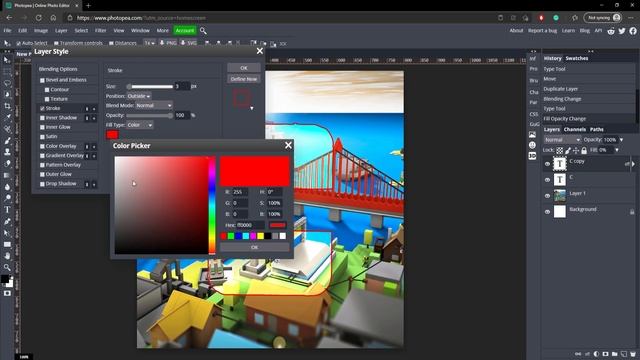Toggle Auto-Select checkbox in options bar
This screenshot has height=360, width=640.
pos(18,43)
